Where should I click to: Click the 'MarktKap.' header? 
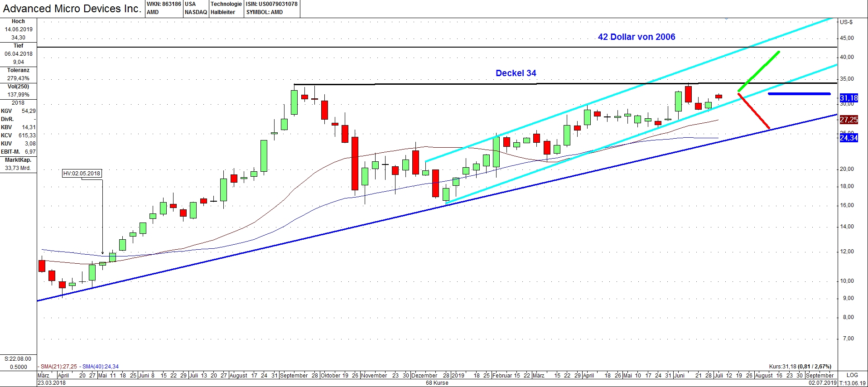[x=18, y=160]
